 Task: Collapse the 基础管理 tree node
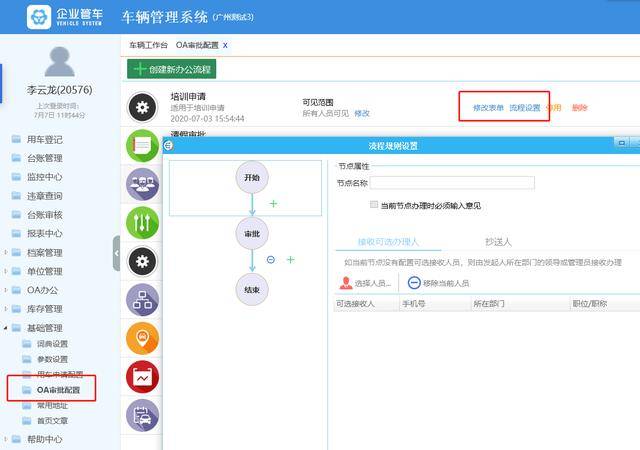[5, 327]
